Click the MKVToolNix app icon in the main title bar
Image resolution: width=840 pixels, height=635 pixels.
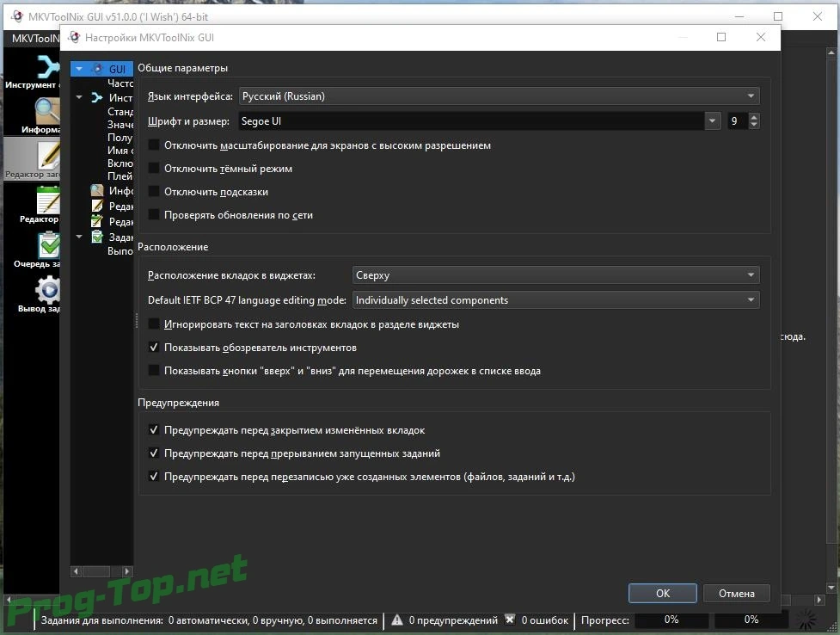[x=17, y=16]
